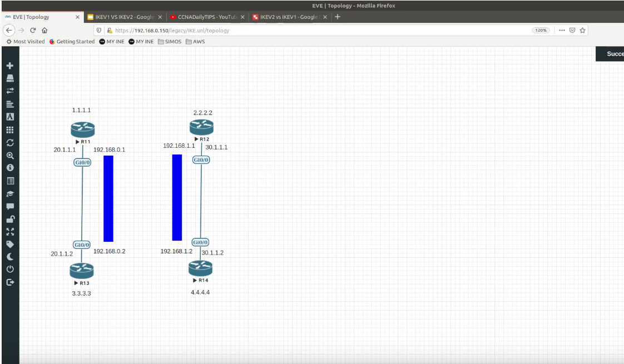Open Startup-configs lines icon in sidebar
The height and width of the screenshot is (364, 624).
point(10,104)
